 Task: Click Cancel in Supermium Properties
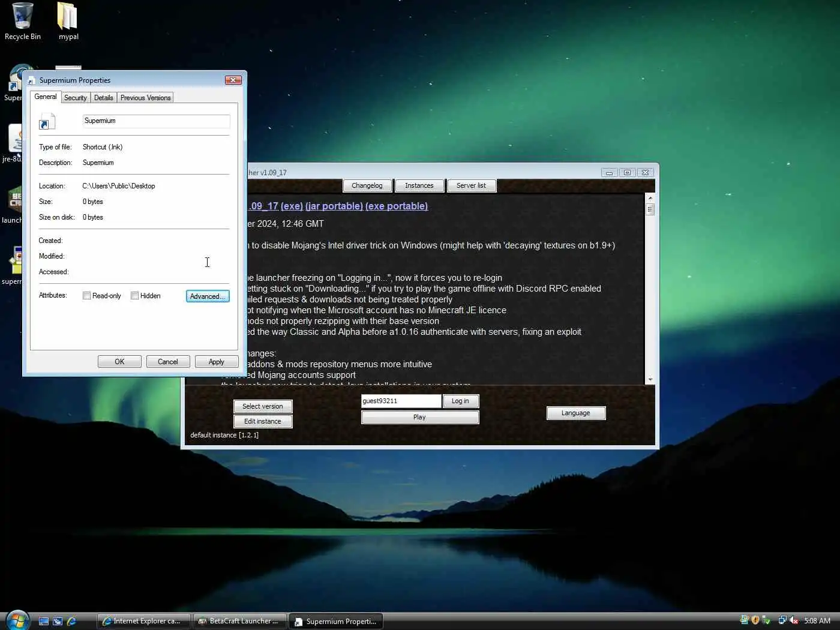point(168,362)
